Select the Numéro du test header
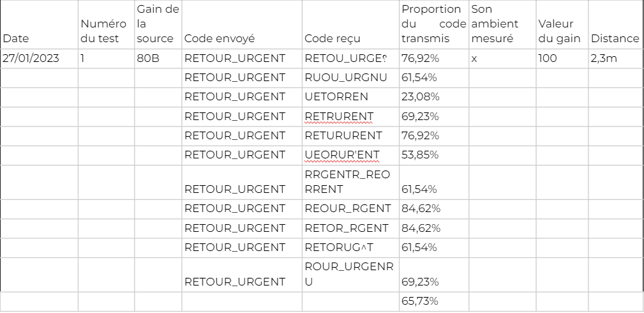This screenshot has width=644, height=313. pyautogui.click(x=107, y=25)
